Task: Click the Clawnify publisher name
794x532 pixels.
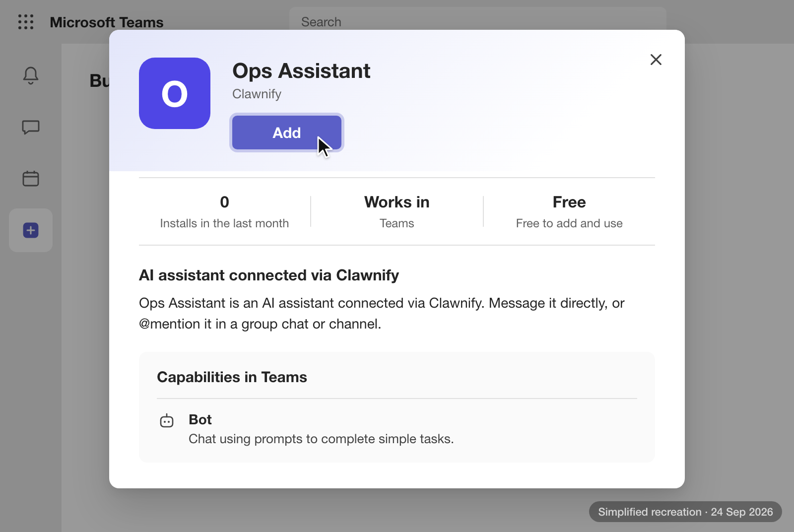Action: (257, 94)
